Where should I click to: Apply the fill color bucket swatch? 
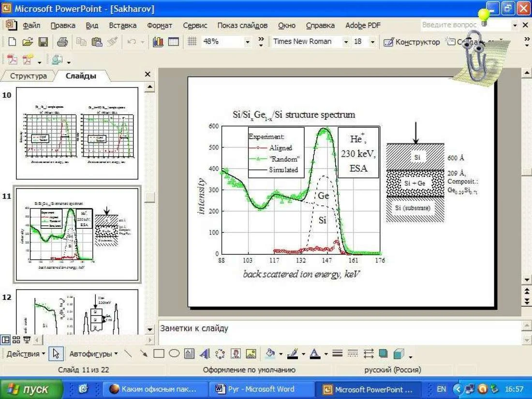tap(270, 354)
